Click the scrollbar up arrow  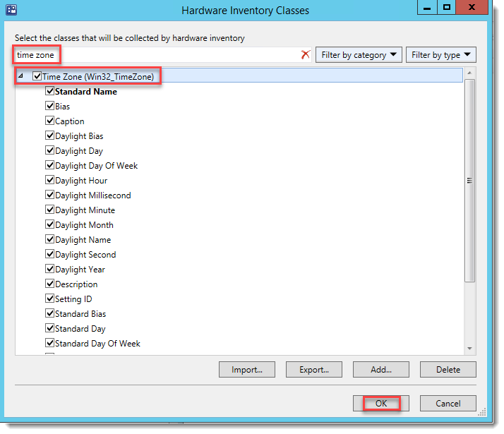469,73
